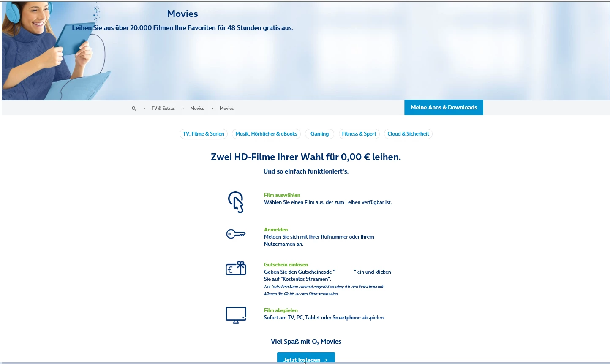Click the Film auswählen step heading
The width and height of the screenshot is (610, 364).
(x=282, y=195)
